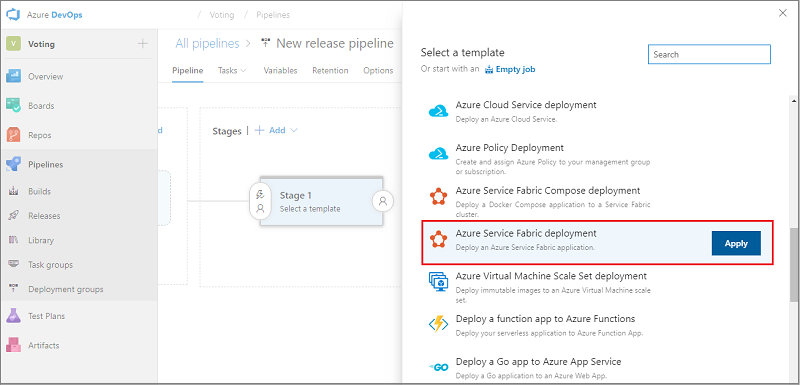Switch to the Options tab
The image size is (800, 385).
(x=378, y=70)
